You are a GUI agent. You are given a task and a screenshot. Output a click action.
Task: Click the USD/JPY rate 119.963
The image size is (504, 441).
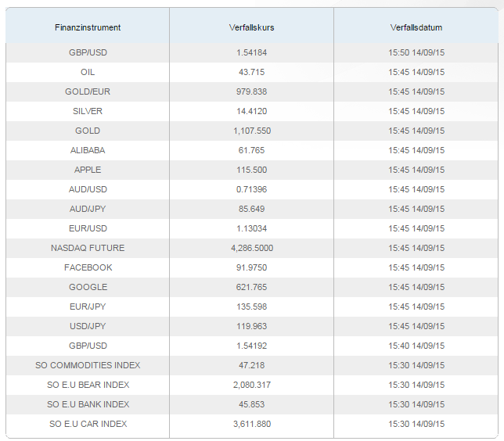251,326
